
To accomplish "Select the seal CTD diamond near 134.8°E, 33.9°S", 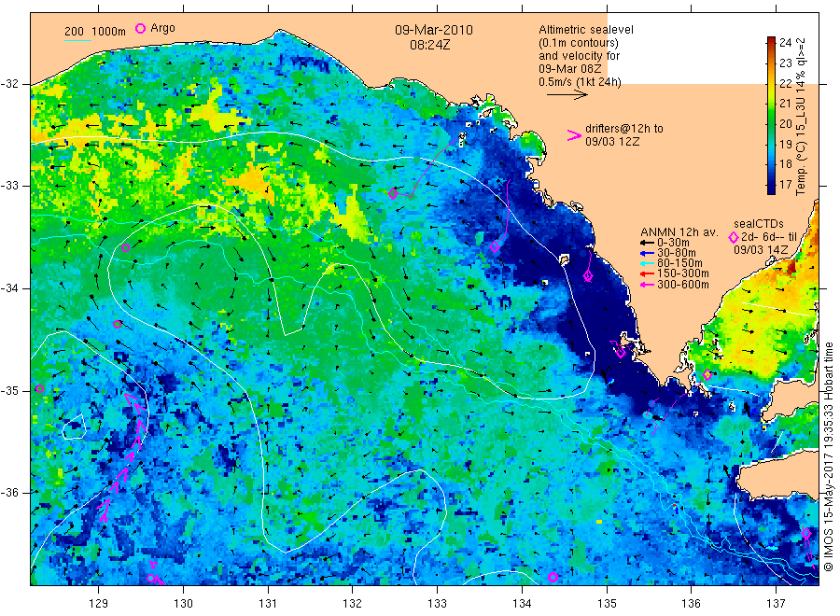I will (x=588, y=276).
